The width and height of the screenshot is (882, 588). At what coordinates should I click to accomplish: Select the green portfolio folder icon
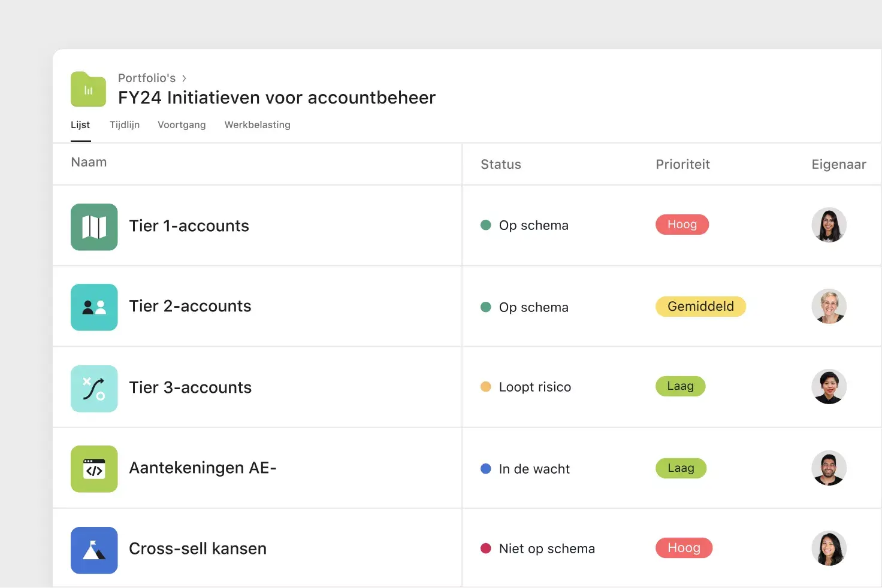click(87, 89)
